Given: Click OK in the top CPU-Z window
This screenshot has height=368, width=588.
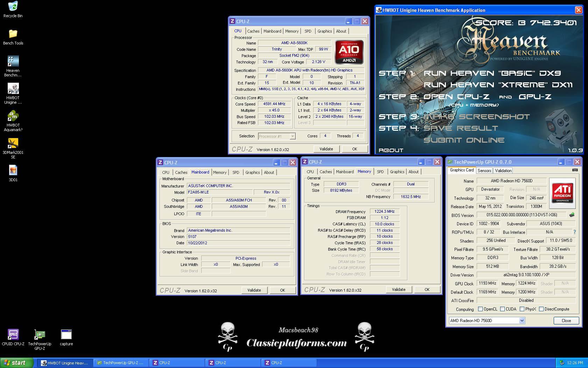Looking at the screenshot, I should [x=355, y=149].
